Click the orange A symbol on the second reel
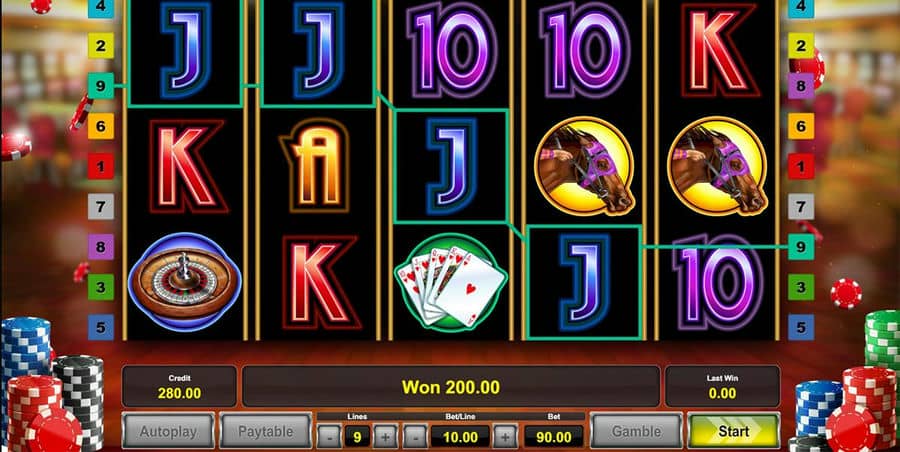This screenshot has height=452, width=900. [x=317, y=166]
